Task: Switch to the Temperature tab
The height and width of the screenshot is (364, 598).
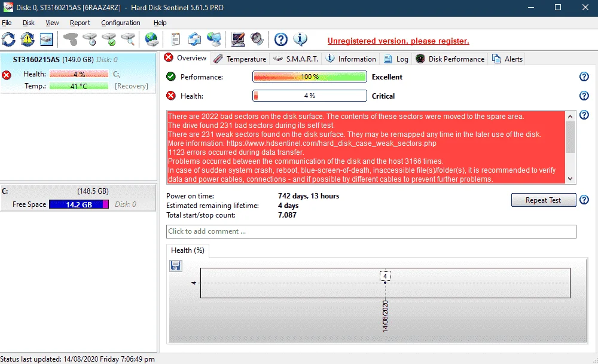Action: [240, 59]
